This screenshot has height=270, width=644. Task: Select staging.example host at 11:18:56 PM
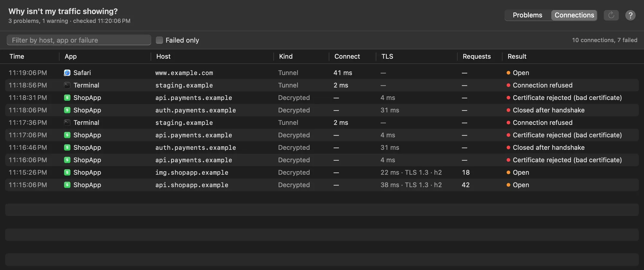click(x=184, y=85)
